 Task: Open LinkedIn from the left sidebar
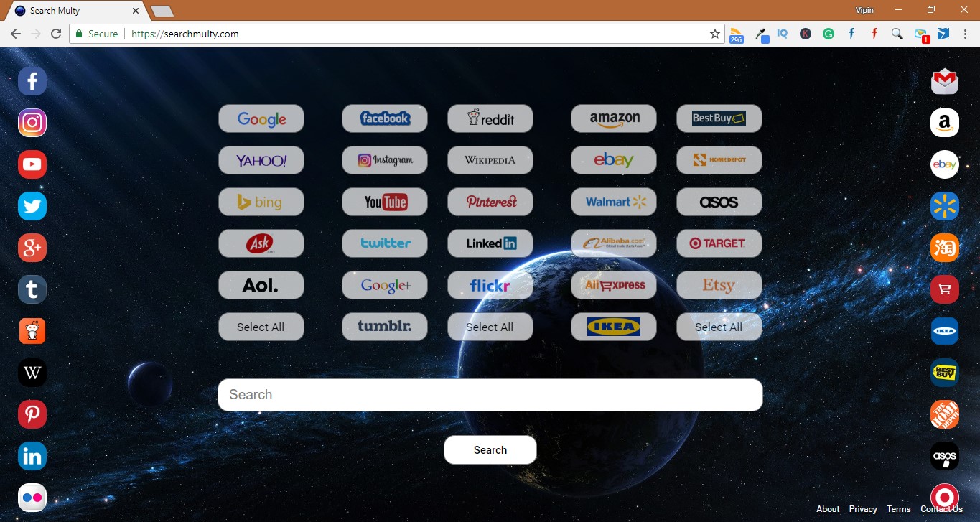click(x=32, y=456)
